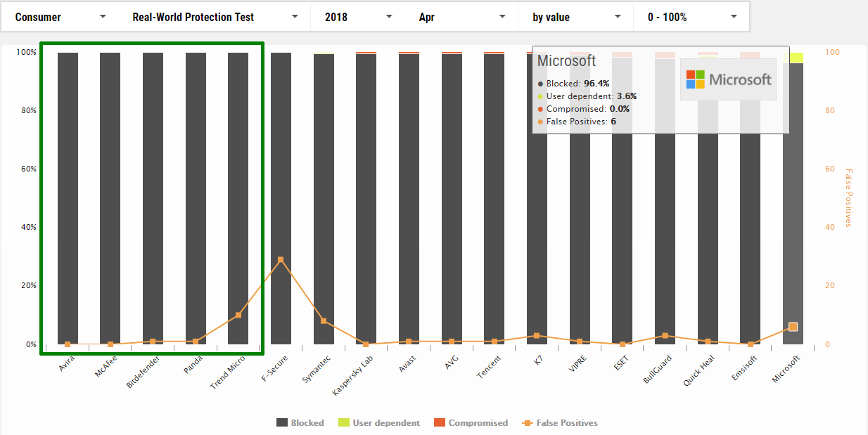This screenshot has height=435, width=868.
Task: Click the Symantec false positives point
Action: [x=324, y=321]
